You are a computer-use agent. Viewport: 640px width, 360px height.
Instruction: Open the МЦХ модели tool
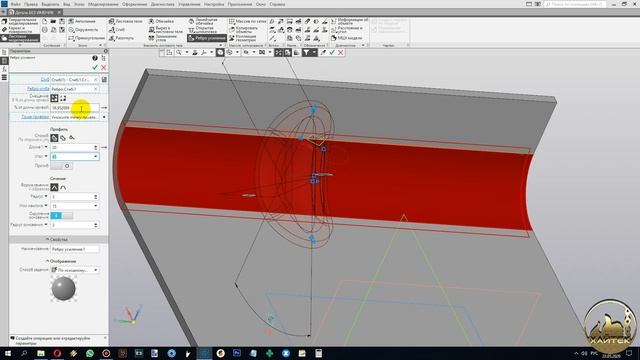click(346, 38)
